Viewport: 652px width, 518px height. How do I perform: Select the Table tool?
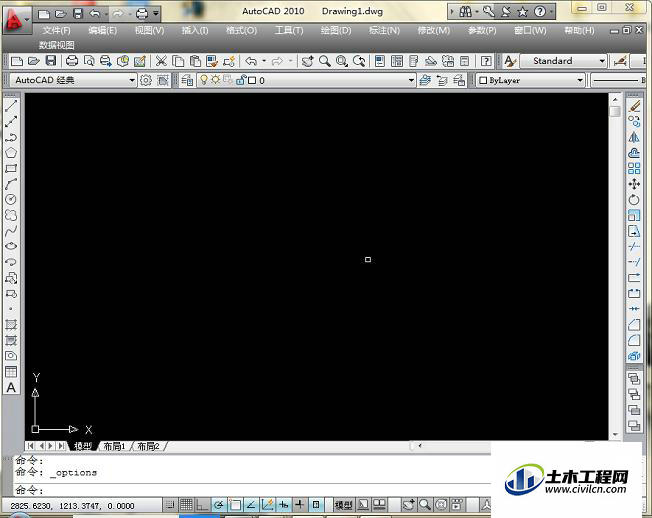tap(11, 372)
